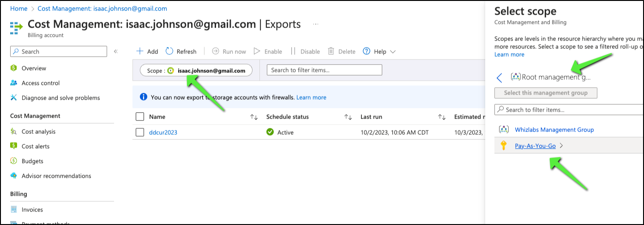This screenshot has height=225, width=644.
Task: Click the Overview dollar shield icon
Action: point(13,68)
